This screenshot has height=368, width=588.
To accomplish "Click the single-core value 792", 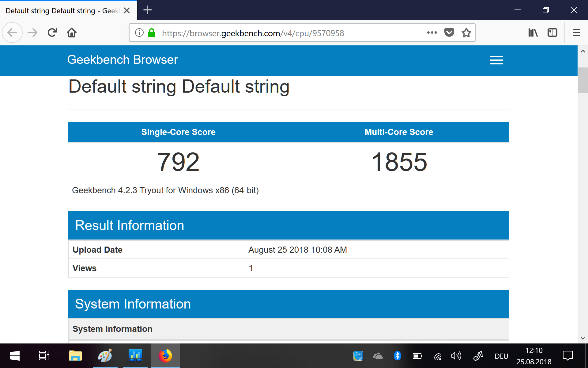I will pyautogui.click(x=179, y=162).
